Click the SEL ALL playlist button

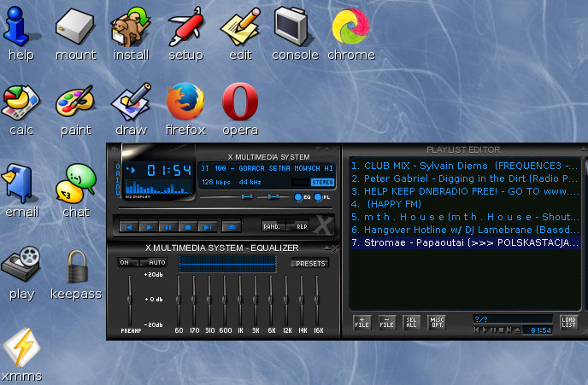411,323
